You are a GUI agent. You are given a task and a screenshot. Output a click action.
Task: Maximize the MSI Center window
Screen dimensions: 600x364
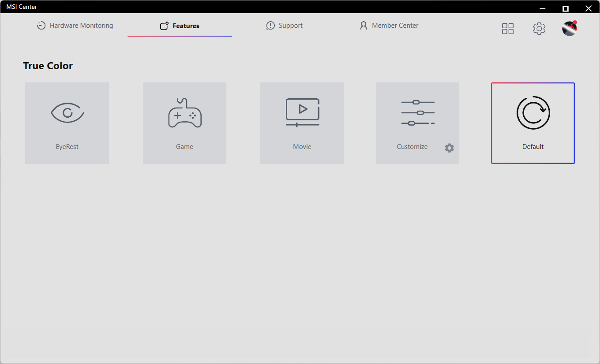pyautogui.click(x=566, y=8)
